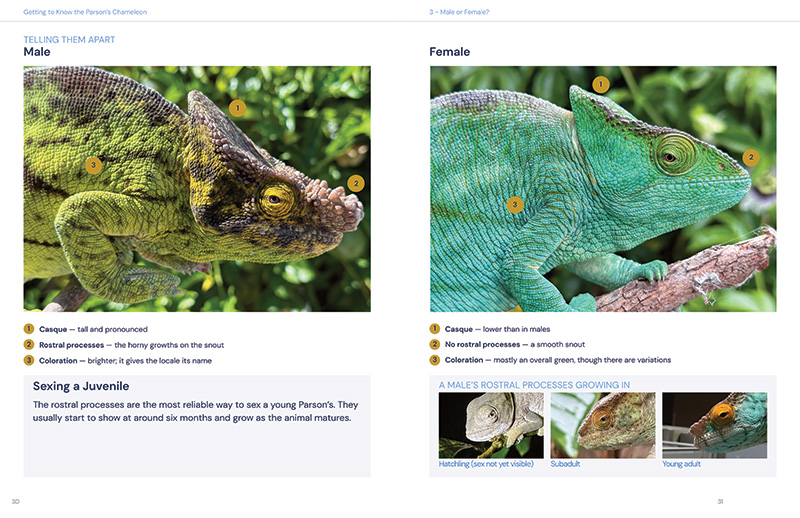
Task: Click the 'a smooth snout' description
Action: coord(557,344)
